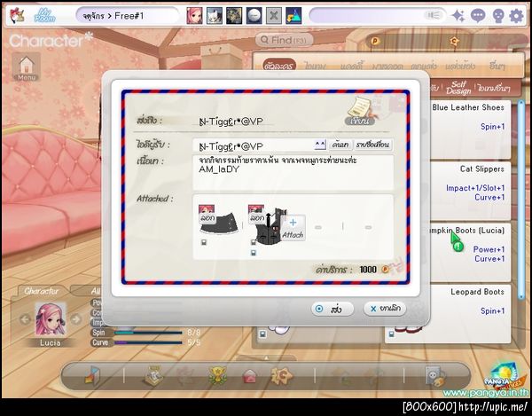
Task: Click the item list vertical scrollbar
Action: (x=521, y=200)
